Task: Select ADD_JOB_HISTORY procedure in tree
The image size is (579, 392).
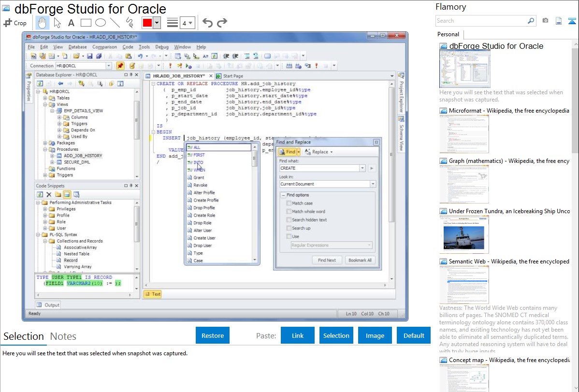Action: coord(83,156)
